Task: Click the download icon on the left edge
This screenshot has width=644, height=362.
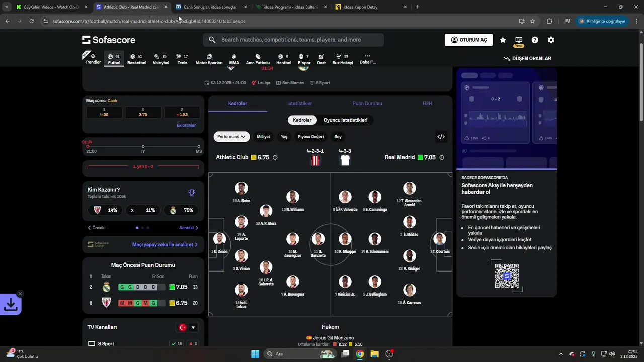Action: click(x=11, y=304)
